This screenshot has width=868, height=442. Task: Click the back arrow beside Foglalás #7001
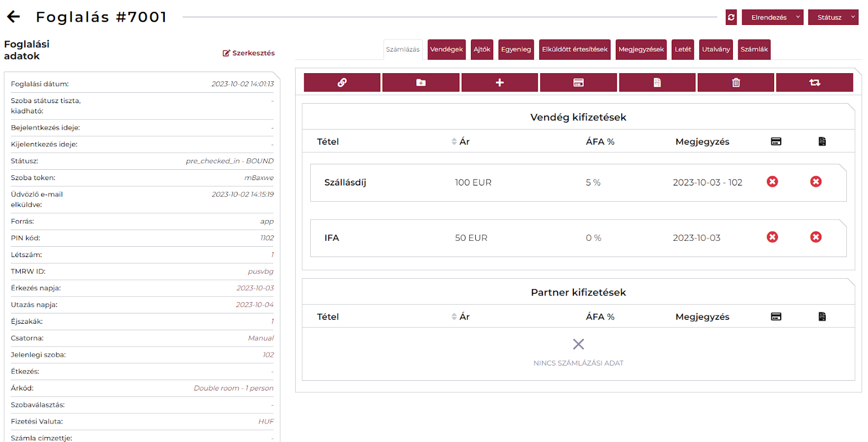[x=14, y=17]
